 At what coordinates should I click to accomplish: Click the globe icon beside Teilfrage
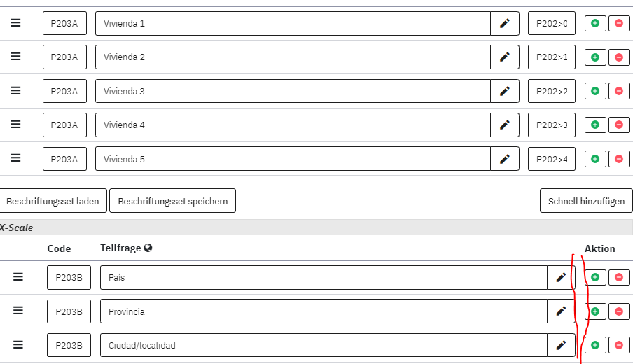148,248
